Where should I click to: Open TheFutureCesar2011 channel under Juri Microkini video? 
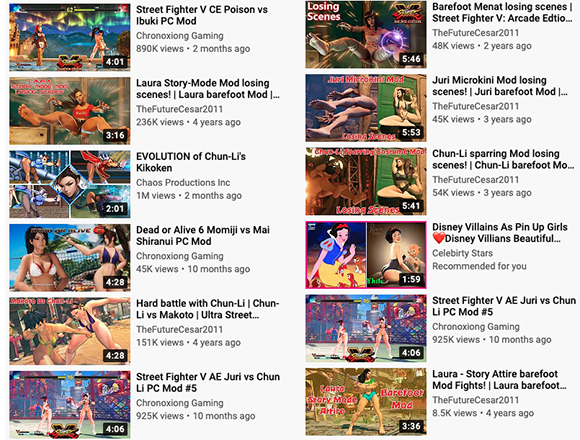(475, 106)
